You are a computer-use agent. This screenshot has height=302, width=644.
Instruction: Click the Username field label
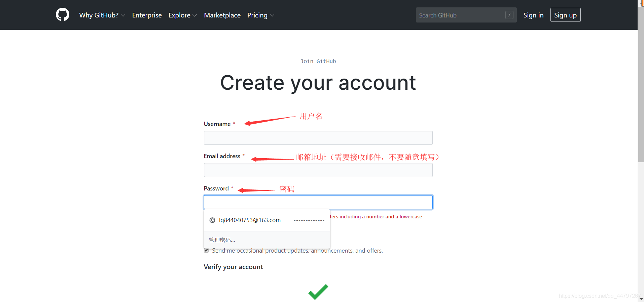pos(217,124)
